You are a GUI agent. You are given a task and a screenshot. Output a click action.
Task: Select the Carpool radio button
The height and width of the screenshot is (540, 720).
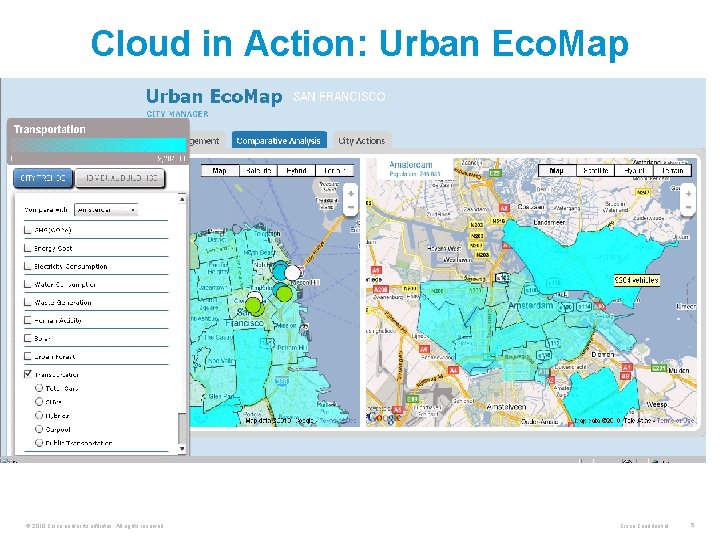coord(39,429)
